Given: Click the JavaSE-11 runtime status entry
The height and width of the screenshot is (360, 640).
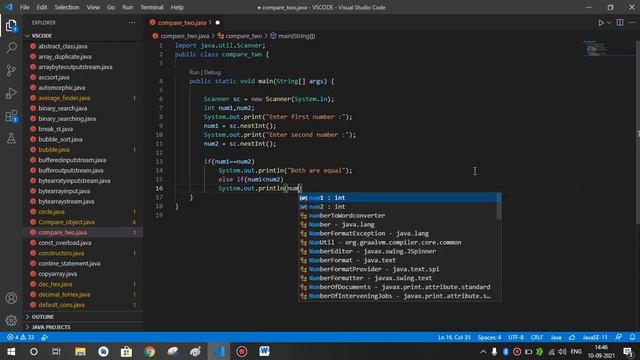Looking at the screenshot, I should click(x=595, y=338).
